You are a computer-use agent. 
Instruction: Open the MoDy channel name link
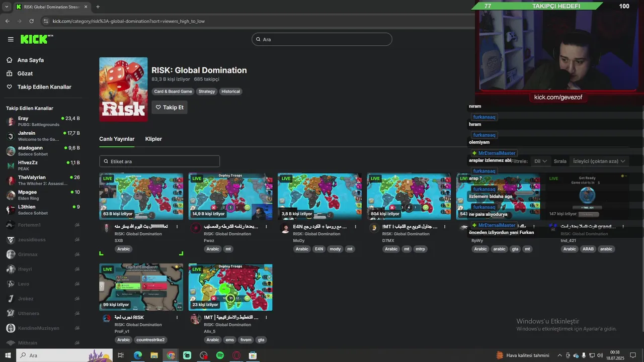pos(299,241)
